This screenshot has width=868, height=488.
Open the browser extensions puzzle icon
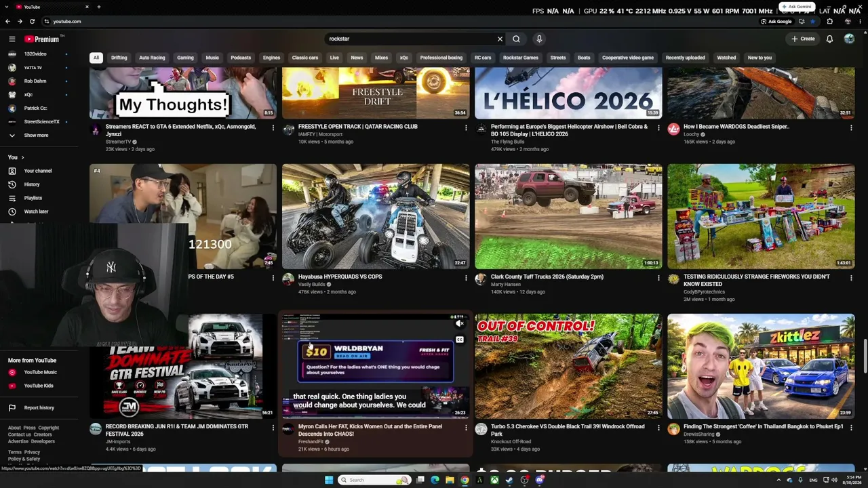829,22
